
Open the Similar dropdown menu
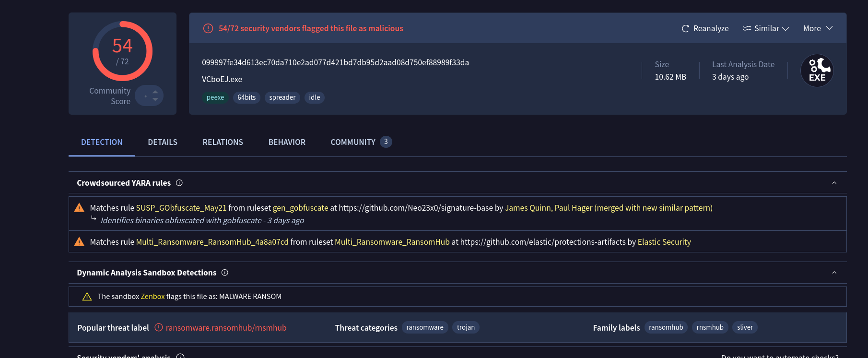(x=766, y=29)
